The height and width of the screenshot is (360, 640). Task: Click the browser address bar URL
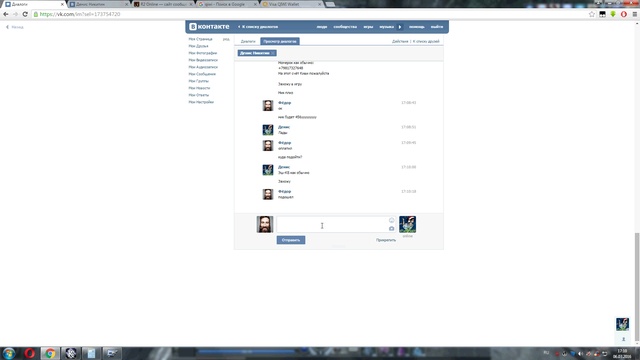tap(80, 14)
